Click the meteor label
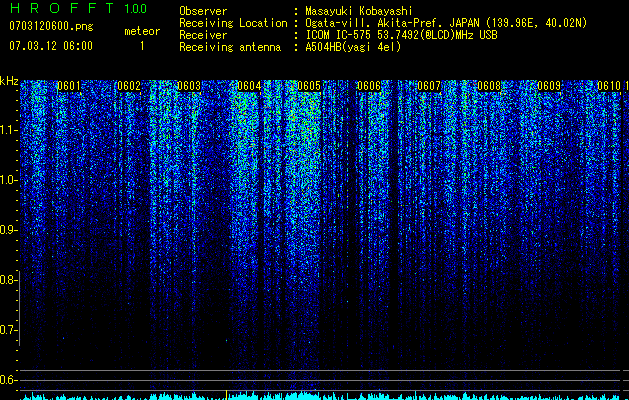The image size is (629, 400). [142, 31]
